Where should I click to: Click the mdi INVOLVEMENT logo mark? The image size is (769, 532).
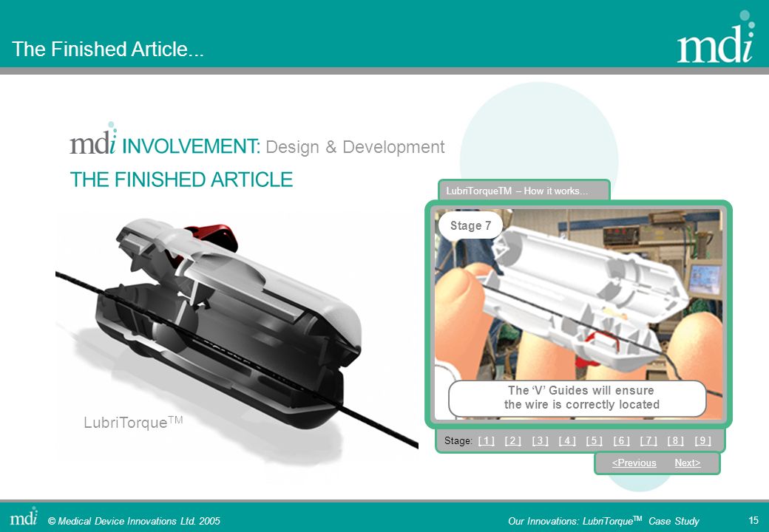pyautogui.click(x=93, y=139)
